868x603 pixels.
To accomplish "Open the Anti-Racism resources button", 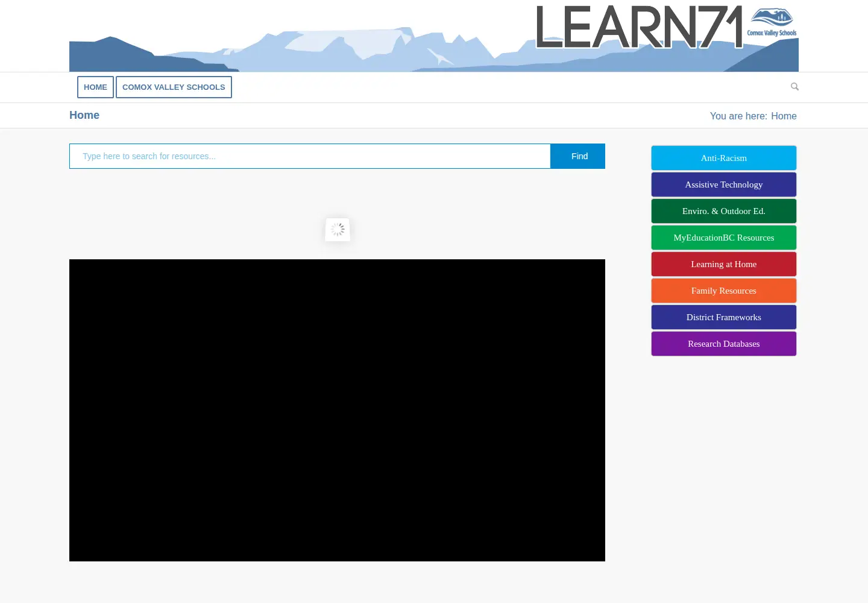I will (723, 158).
